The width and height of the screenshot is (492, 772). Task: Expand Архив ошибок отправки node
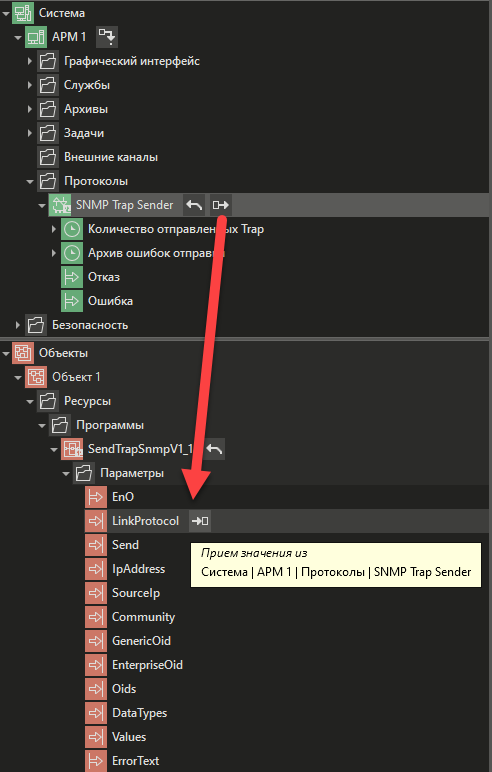[x=54, y=253]
